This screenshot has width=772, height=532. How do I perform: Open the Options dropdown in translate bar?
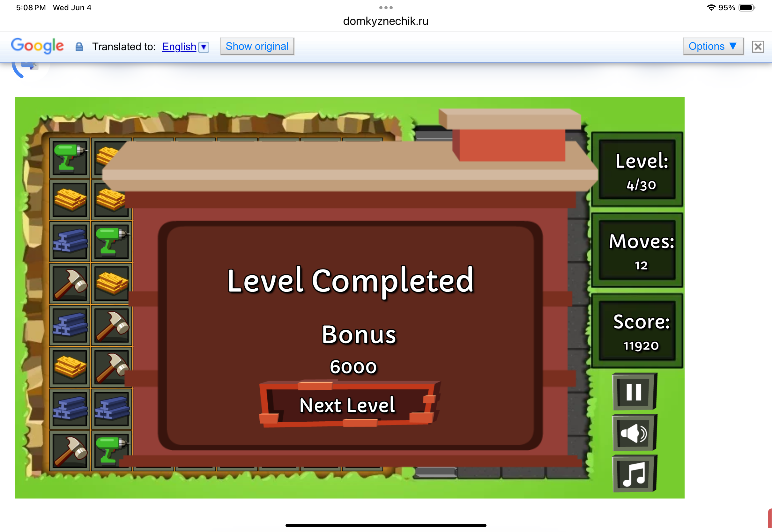713,46
